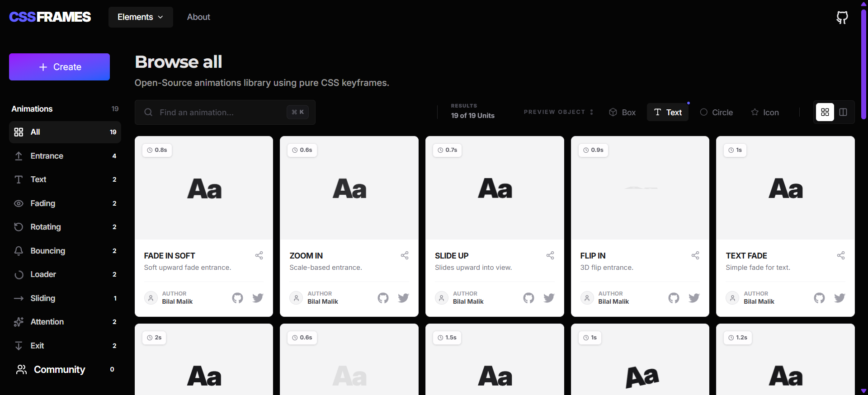Viewport: 868px width, 395px height.
Task: Open author Twitter on SLIDE UP card
Action: (x=549, y=298)
